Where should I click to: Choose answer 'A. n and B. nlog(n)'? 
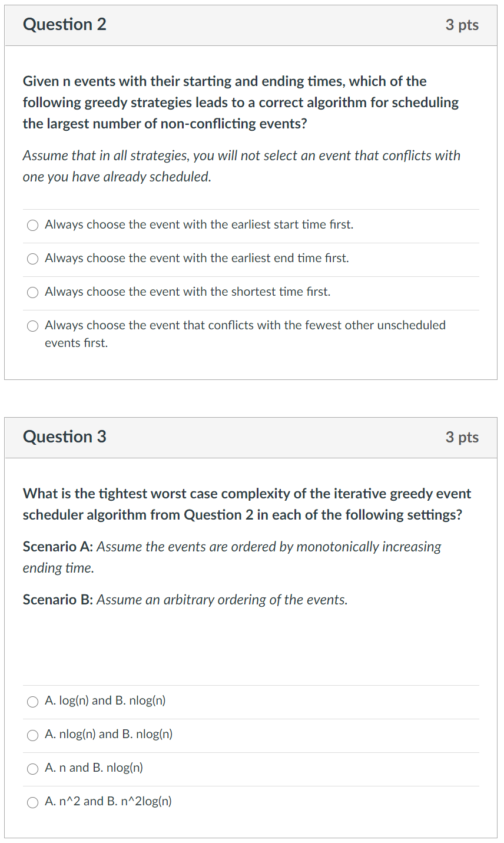click(33, 768)
